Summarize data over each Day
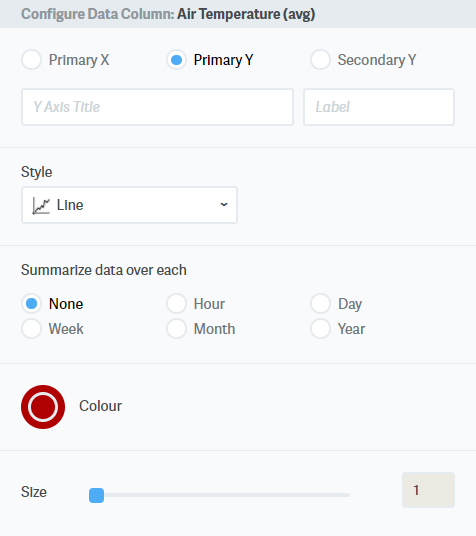This screenshot has height=536, width=476. pyautogui.click(x=320, y=304)
